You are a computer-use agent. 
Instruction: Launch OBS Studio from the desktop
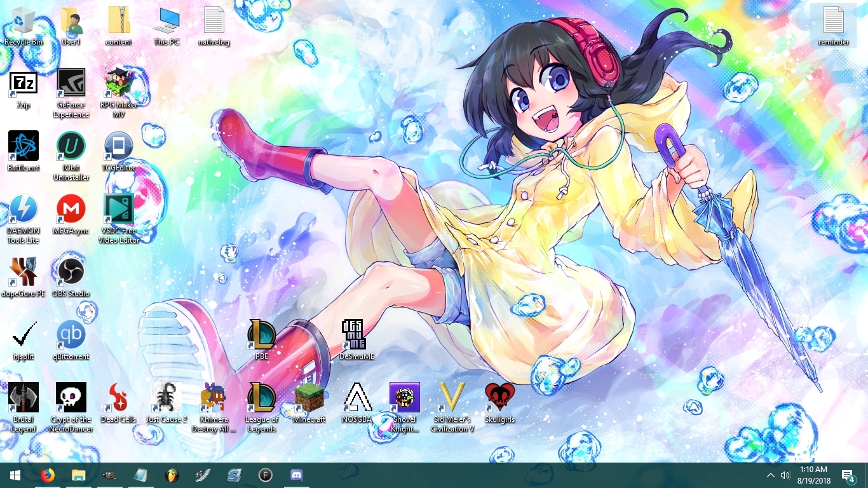pyautogui.click(x=71, y=277)
